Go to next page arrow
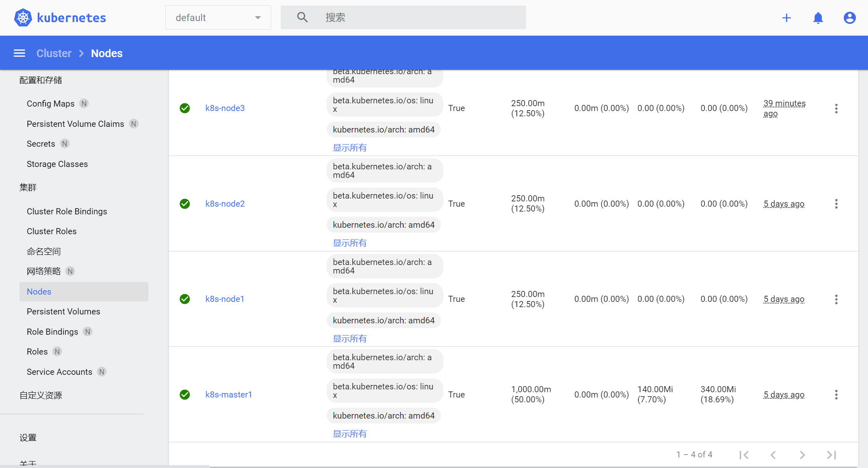Image resolution: width=868 pixels, height=468 pixels. [802, 455]
